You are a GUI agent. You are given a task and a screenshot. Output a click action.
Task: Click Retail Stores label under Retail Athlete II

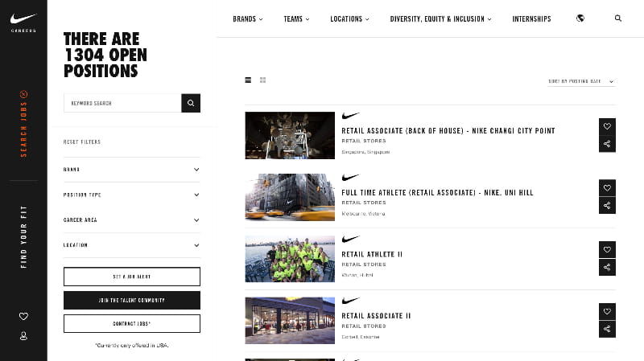pyautogui.click(x=364, y=265)
